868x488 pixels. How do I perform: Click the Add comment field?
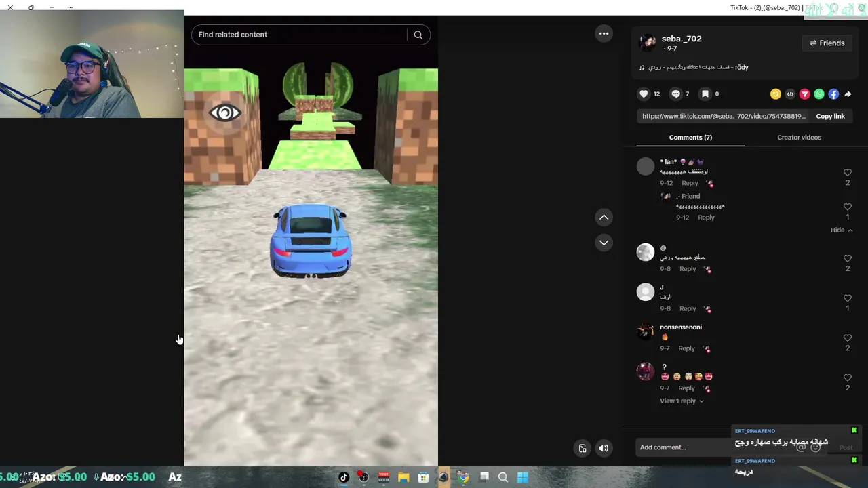tap(682, 447)
